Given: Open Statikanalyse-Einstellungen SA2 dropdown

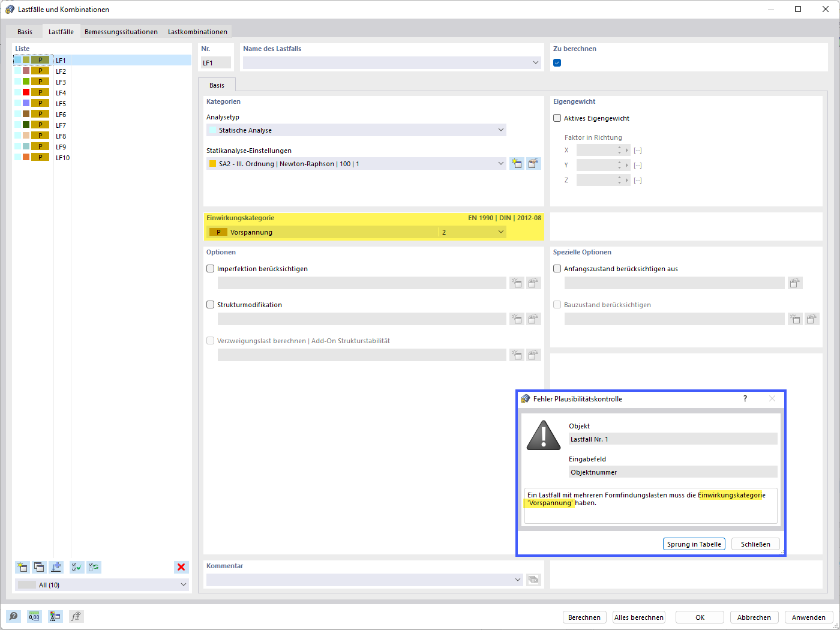Looking at the screenshot, I should (x=501, y=163).
